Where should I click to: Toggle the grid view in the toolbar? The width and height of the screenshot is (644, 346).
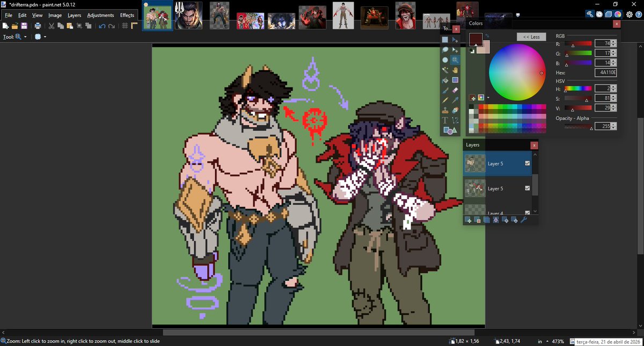[124, 26]
